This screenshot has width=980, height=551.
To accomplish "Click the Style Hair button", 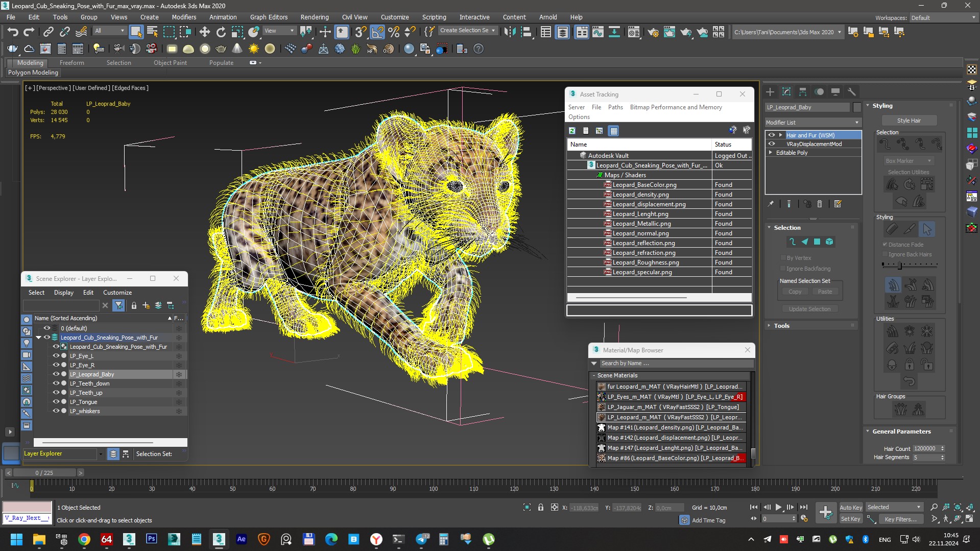I will tap(909, 121).
